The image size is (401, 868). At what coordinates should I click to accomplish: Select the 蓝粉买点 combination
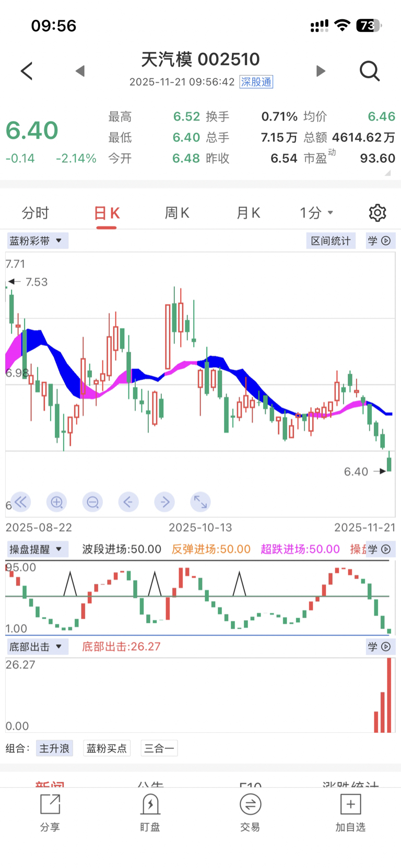(x=107, y=748)
